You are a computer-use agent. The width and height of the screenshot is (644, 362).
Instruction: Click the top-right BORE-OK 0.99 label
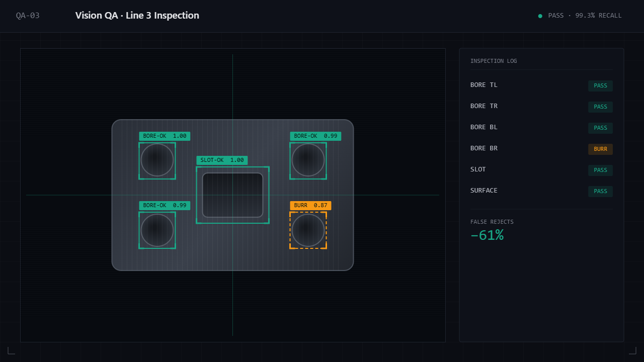(315, 136)
